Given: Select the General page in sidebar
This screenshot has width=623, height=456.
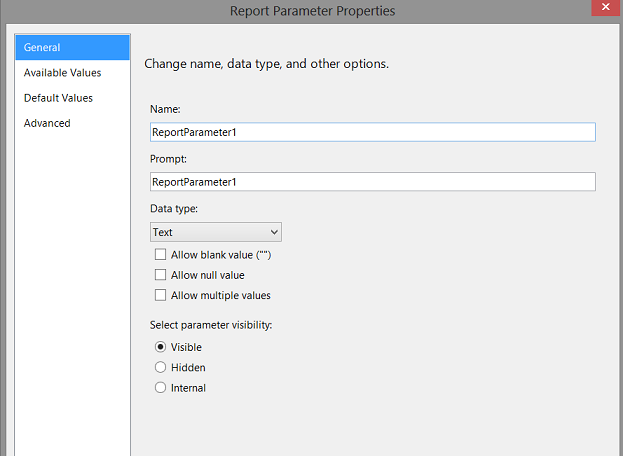Looking at the screenshot, I should tap(70, 47).
